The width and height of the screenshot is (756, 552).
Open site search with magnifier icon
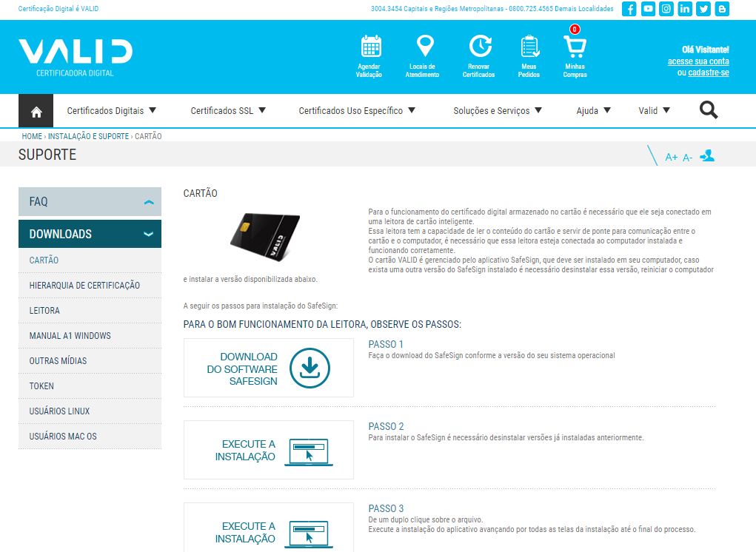709,110
